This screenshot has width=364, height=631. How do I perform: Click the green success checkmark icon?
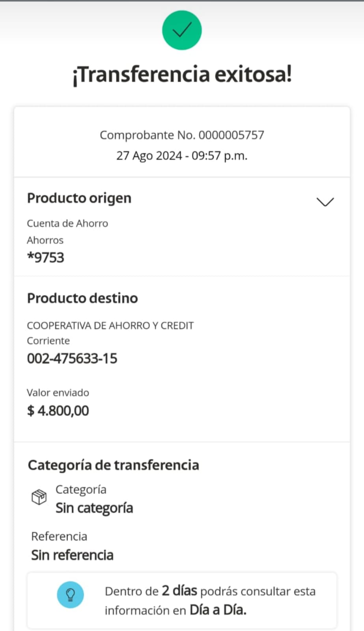point(182,30)
